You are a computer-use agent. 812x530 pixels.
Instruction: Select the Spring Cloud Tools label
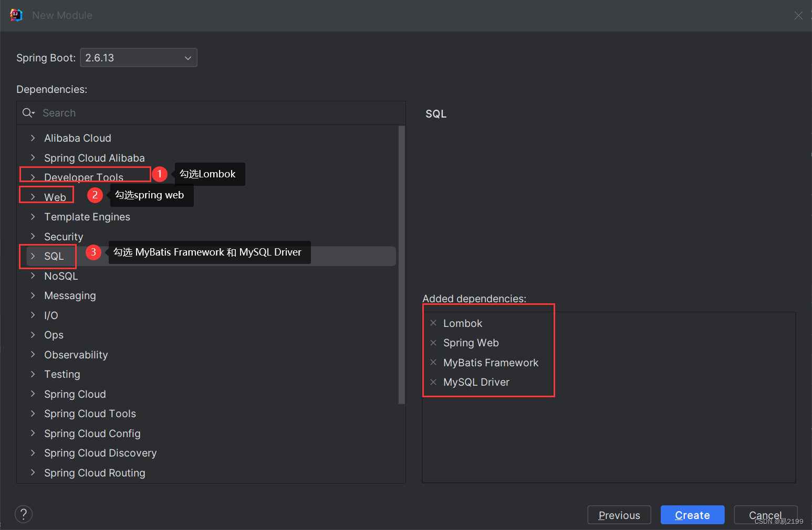coord(90,414)
